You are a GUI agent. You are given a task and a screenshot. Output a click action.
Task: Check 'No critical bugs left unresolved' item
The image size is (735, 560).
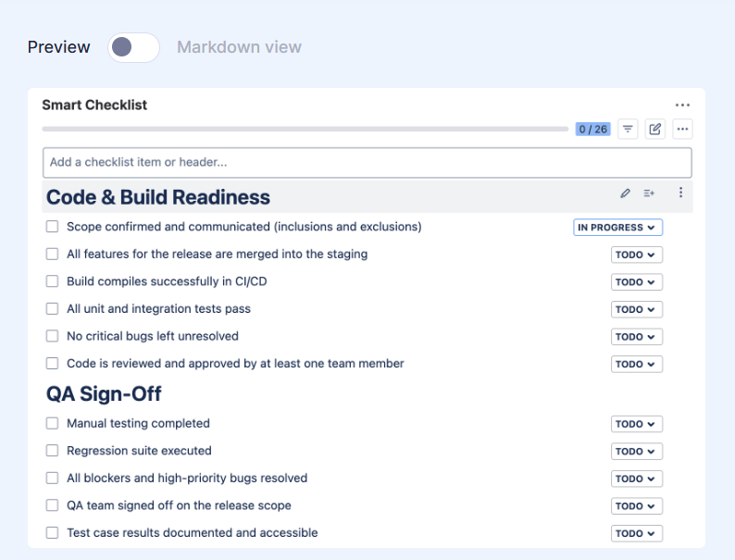53,337
